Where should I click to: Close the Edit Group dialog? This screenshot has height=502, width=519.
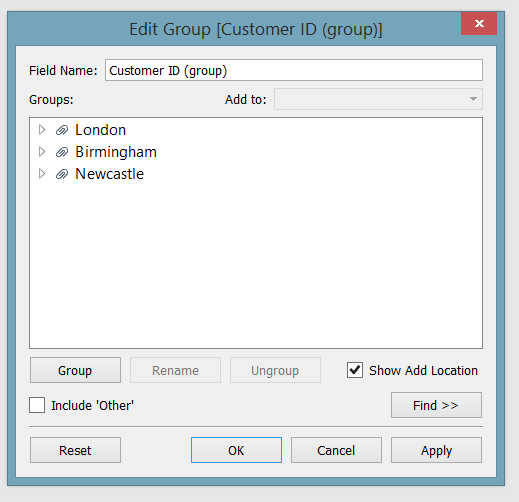[x=479, y=23]
